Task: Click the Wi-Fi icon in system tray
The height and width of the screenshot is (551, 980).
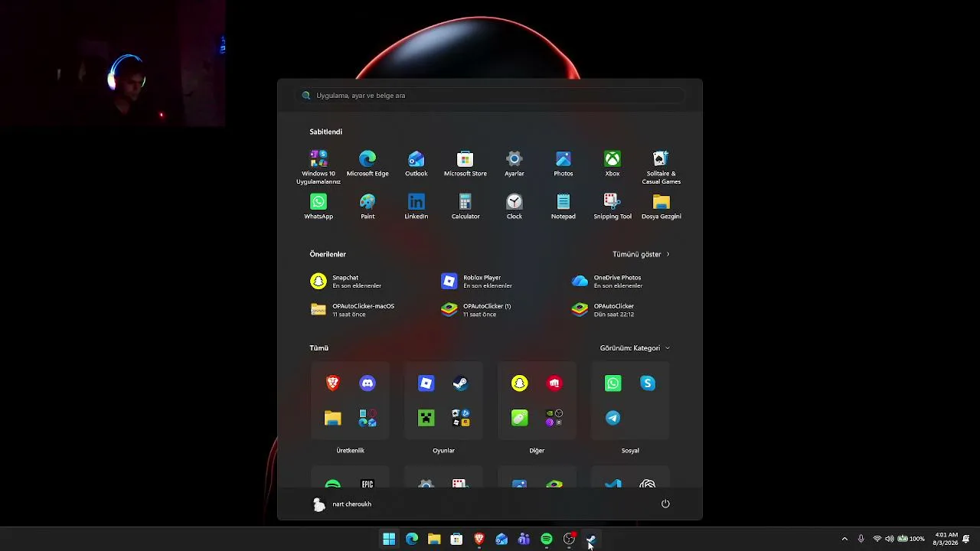Action: (877, 539)
